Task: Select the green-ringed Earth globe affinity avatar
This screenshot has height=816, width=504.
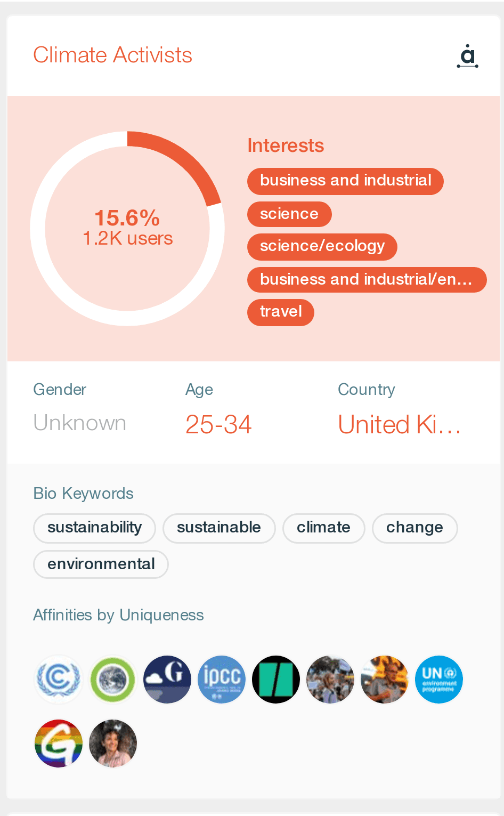Action: (113, 680)
